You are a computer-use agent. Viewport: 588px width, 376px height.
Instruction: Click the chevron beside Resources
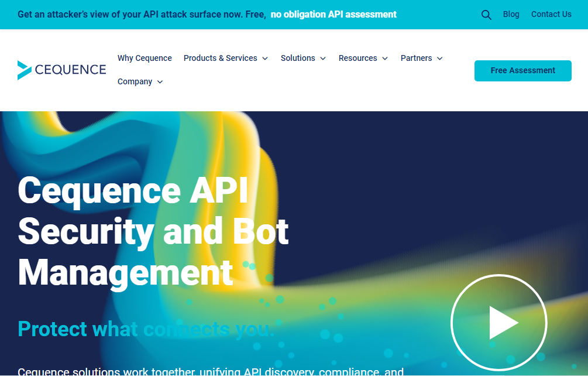(385, 59)
